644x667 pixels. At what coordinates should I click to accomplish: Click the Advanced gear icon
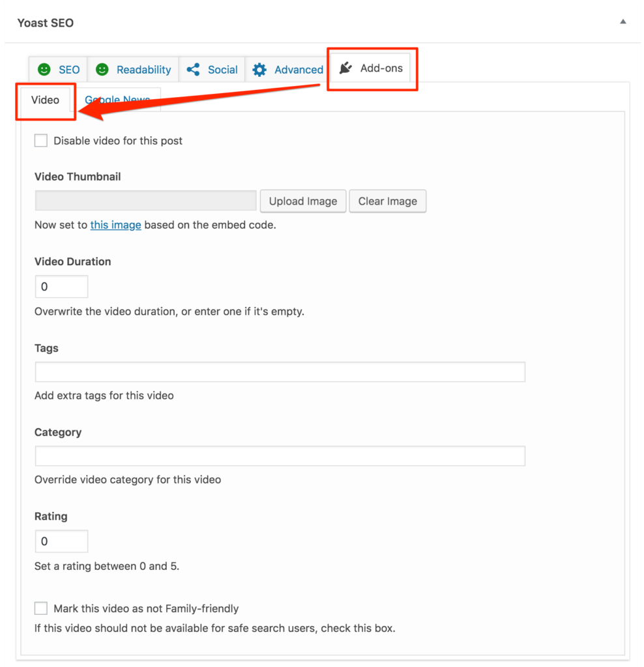pos(259,69)
